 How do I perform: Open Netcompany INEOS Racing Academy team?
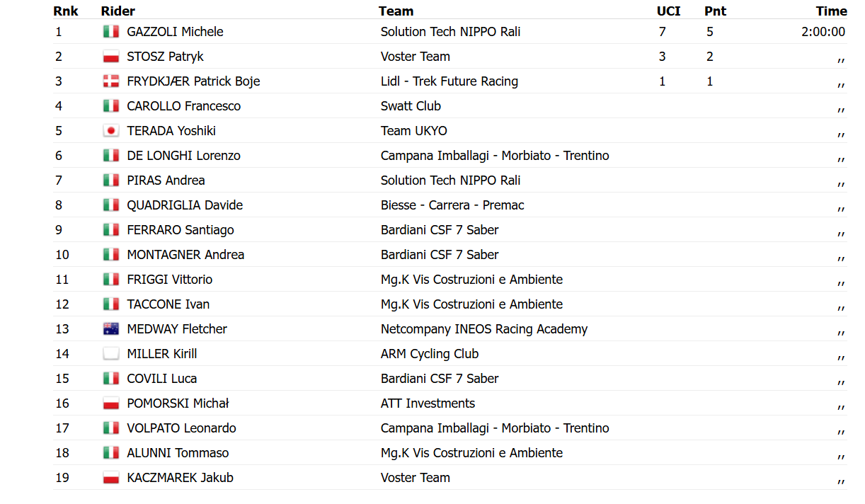(484, 329)
